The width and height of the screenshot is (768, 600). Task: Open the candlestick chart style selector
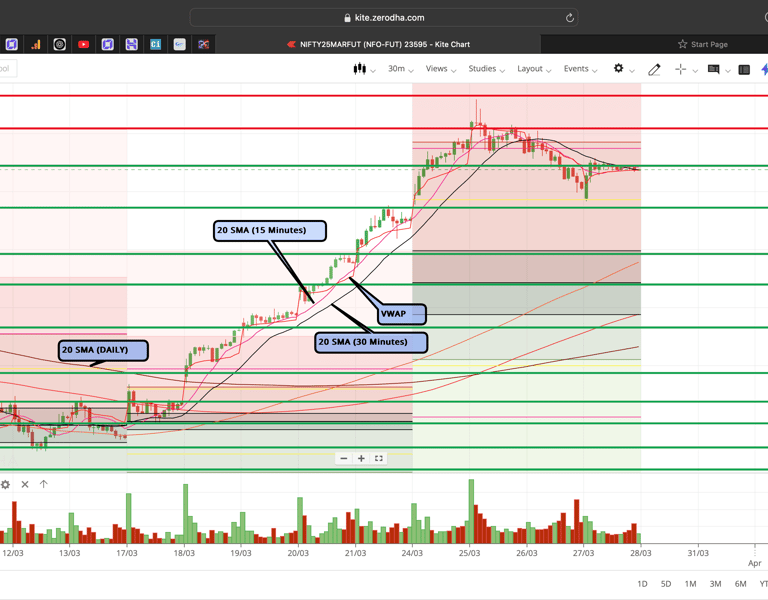pos(360,69)
